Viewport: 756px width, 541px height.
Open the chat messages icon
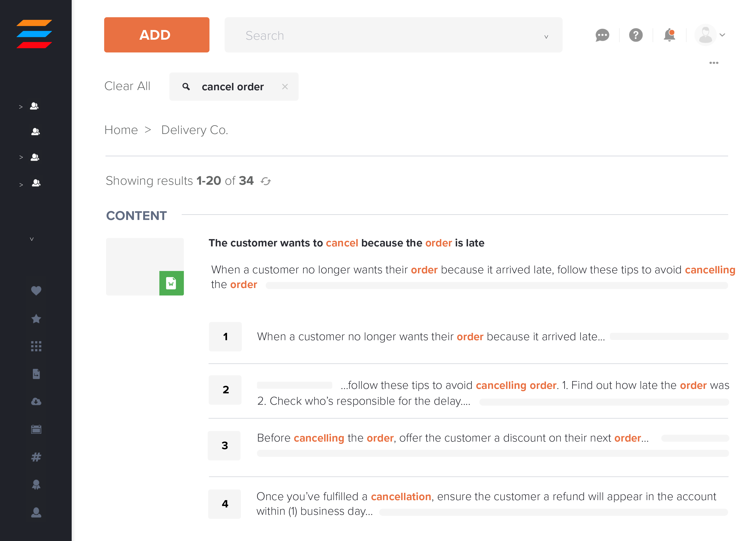[602, 35]
